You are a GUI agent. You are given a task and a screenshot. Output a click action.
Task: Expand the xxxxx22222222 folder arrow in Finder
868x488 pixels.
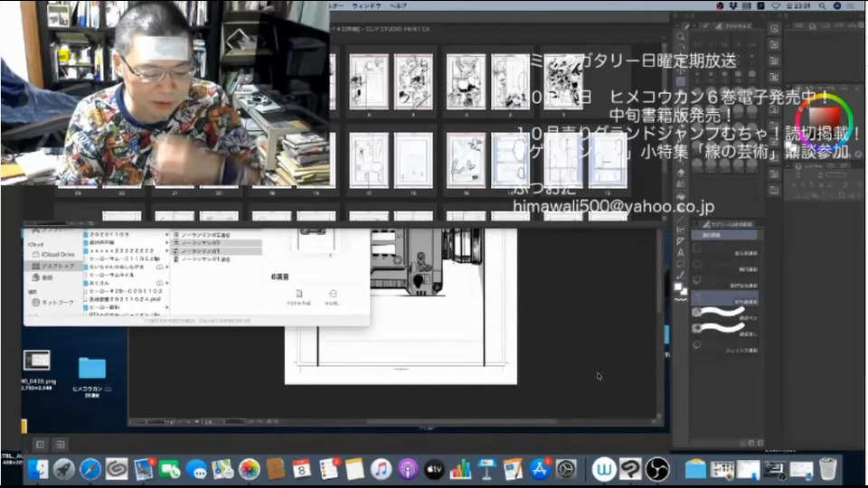coord(166,250)
